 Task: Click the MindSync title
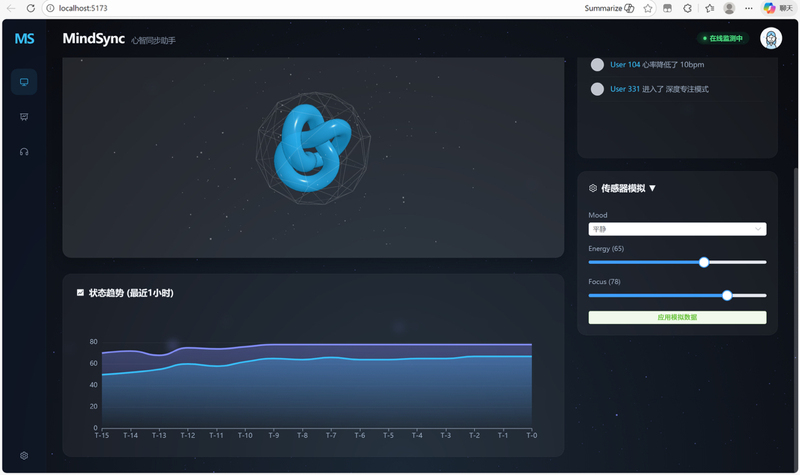point(93,38)
